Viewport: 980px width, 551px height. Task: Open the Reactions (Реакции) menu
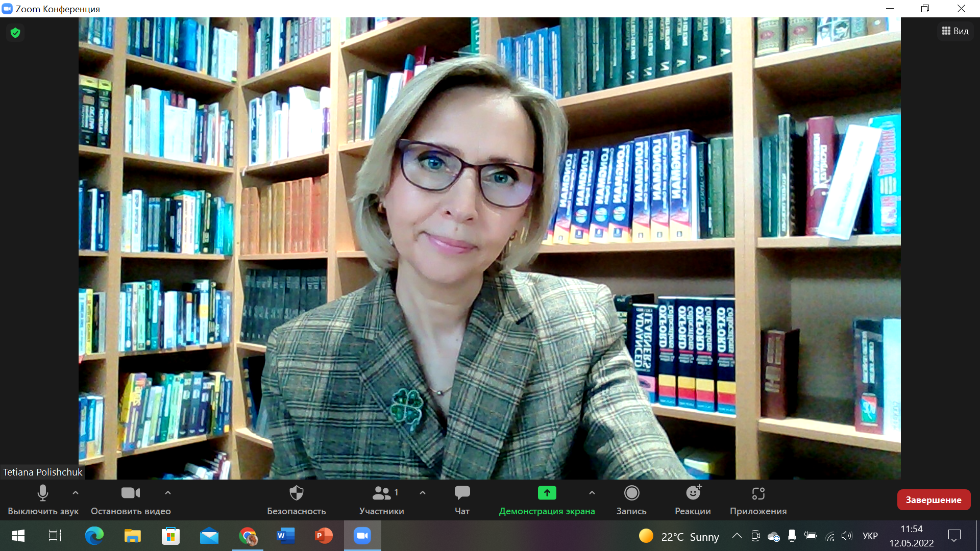click(693, 493)
